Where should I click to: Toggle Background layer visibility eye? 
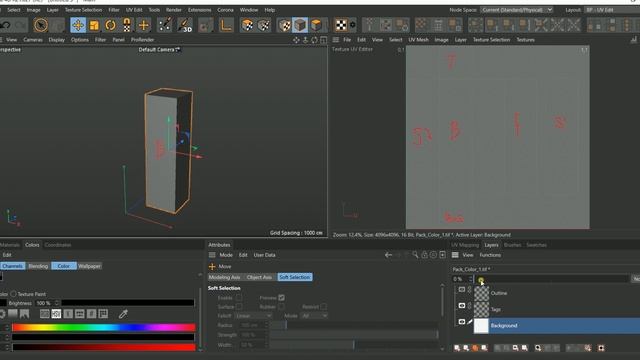tap(462, 322)
